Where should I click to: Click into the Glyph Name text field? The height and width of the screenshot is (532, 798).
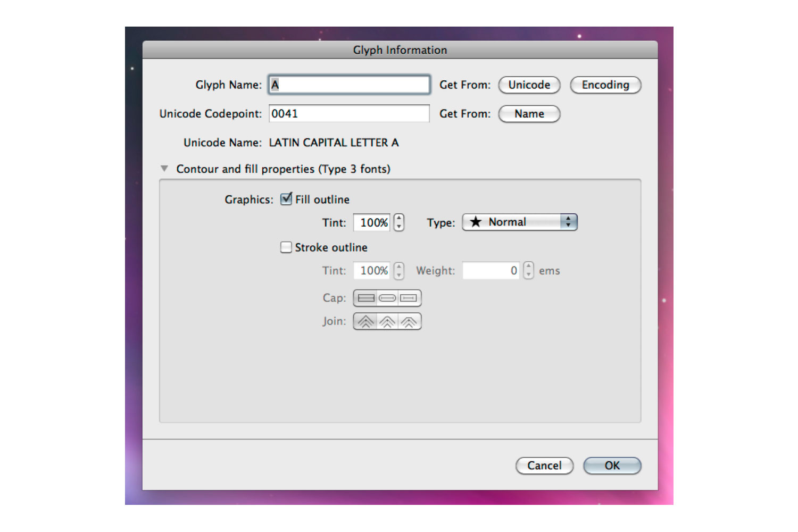click(x=349, y=85)
